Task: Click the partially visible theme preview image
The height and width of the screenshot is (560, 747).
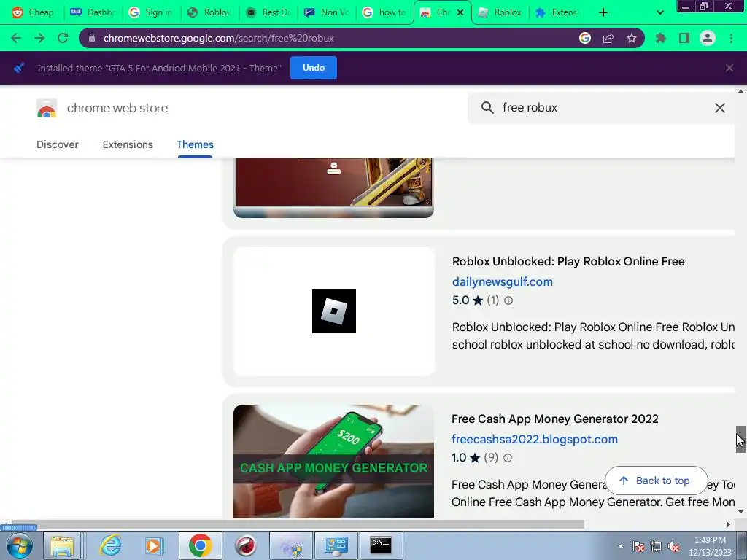Action: pyautogui.click(x=333, y=187)
